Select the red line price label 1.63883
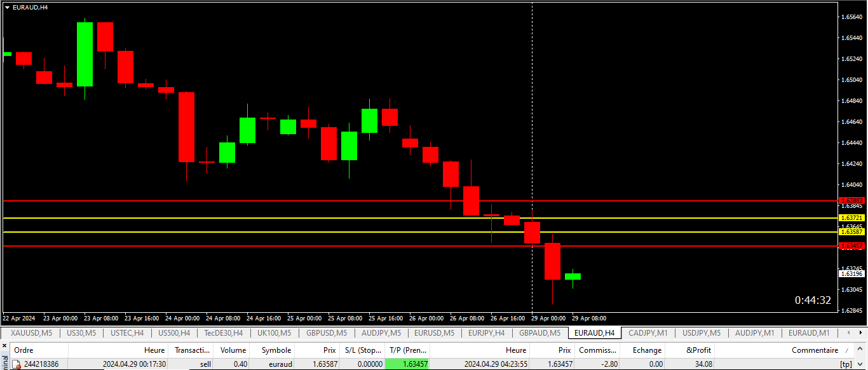868x370 pixels. click(x=852, y=201)
